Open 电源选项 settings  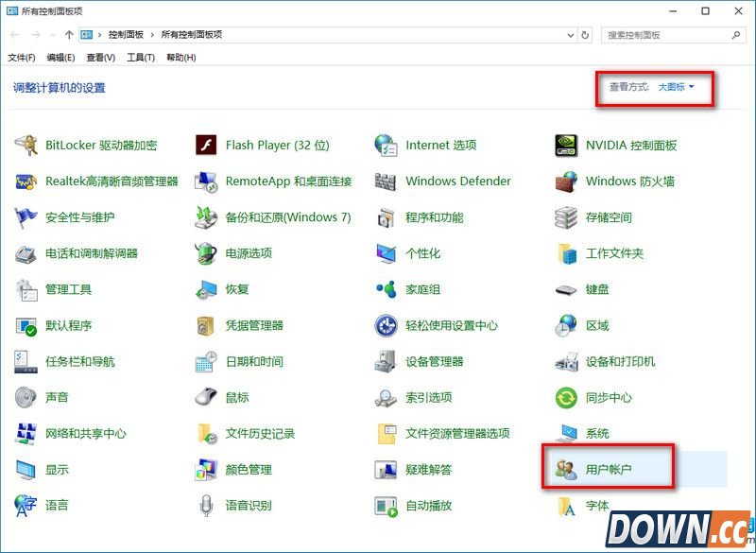(x=248, y=253)
